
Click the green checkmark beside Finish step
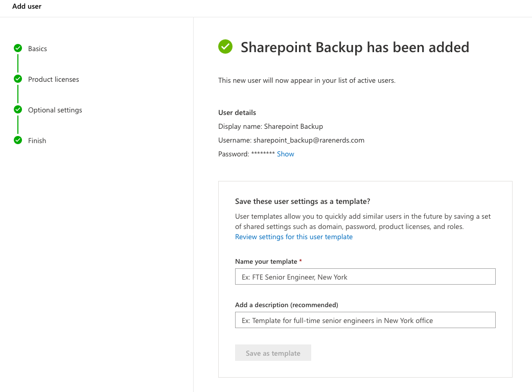[x=18, y=140]
